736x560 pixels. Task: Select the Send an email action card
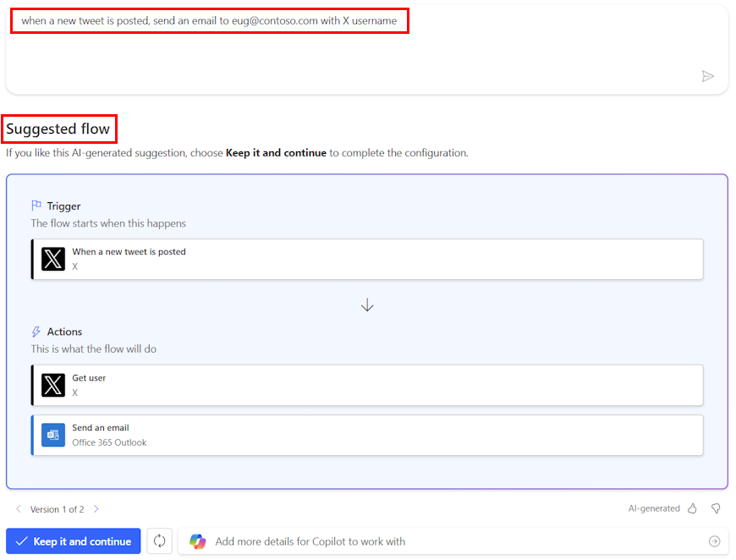click(367, 434)
